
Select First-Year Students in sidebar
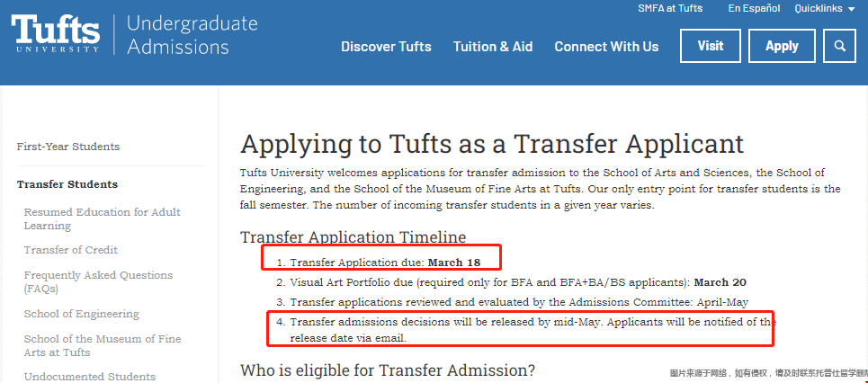pos(68,147)
